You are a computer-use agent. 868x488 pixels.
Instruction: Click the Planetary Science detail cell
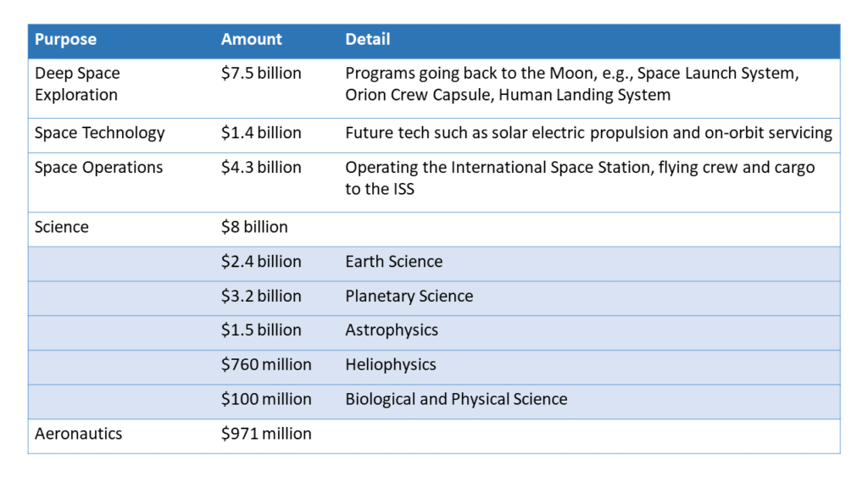(409, 297)
